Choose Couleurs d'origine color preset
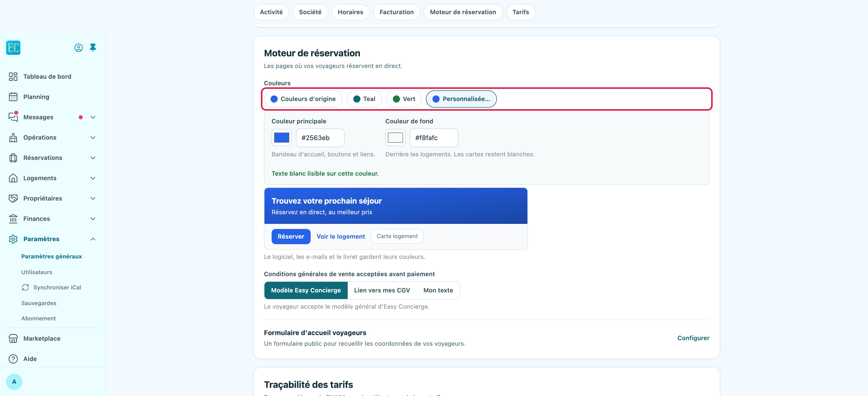Screen dimensions: 868x396 303,99
